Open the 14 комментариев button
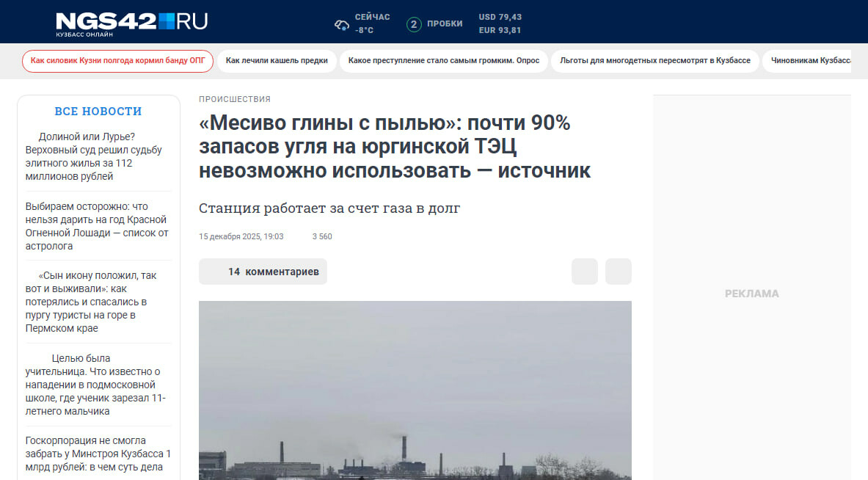The image size is (868, 480). [263, 272]
